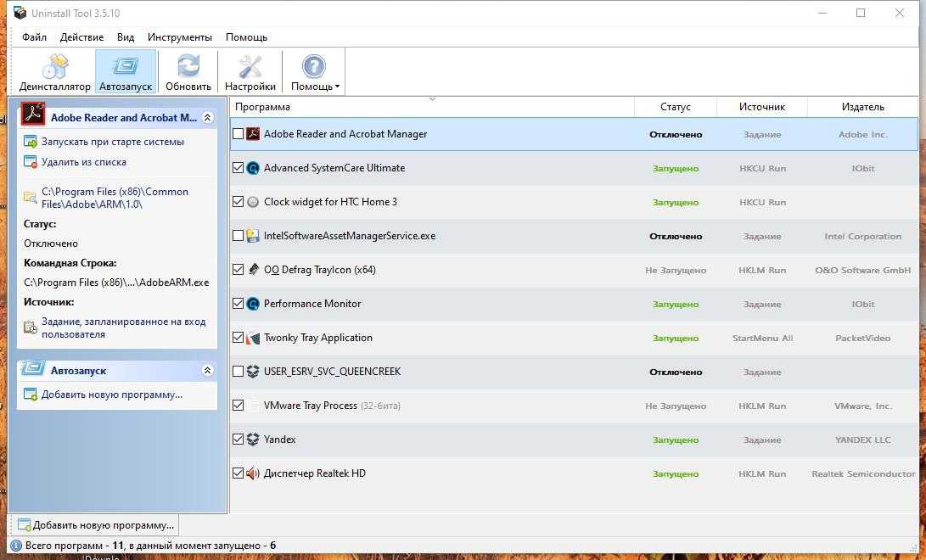Open the Деинсталлятор toolbar icon
Viewport: 926px width, 560px height.
(x=54, y=66)
